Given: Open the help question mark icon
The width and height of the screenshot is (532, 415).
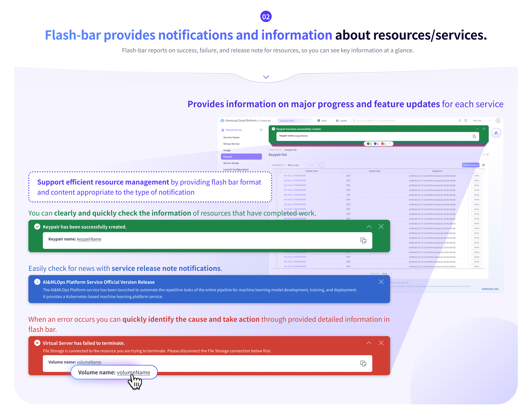Looking at the screenshot, I should click(x=465, y=120).
